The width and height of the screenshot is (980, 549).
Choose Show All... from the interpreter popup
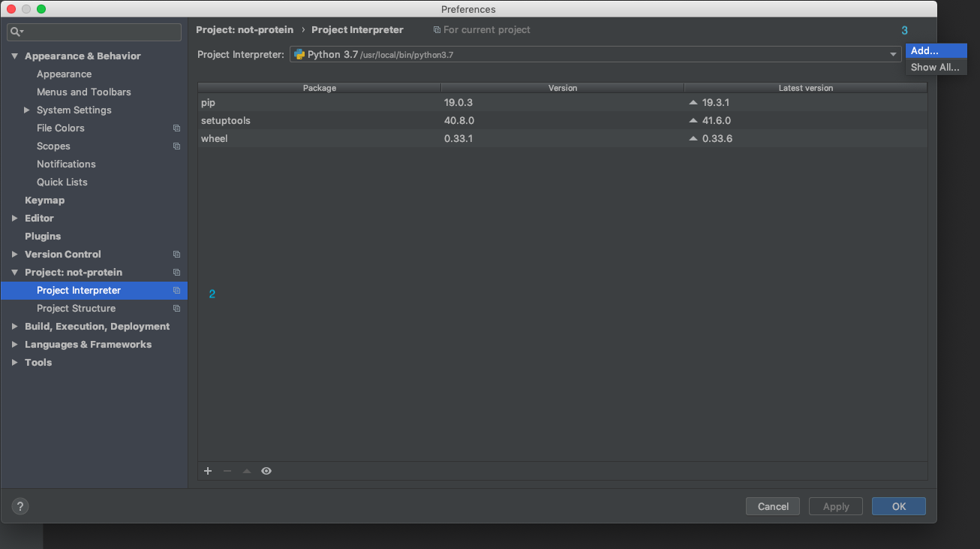[936, 67]
